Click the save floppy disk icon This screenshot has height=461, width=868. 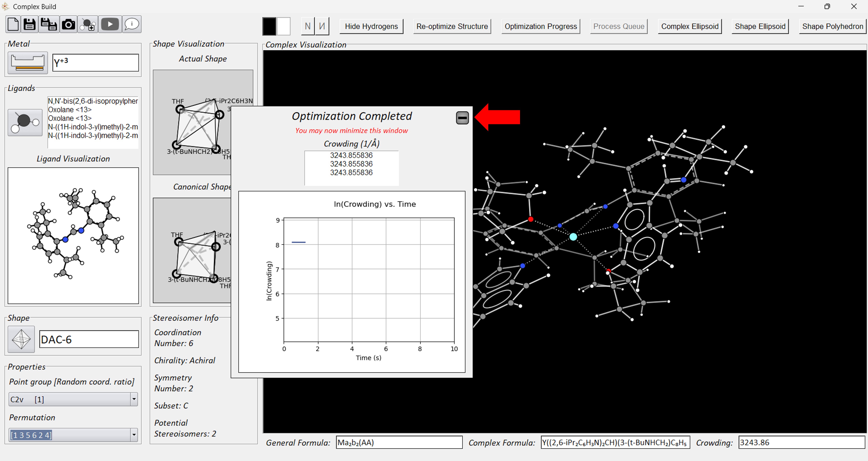30,25
